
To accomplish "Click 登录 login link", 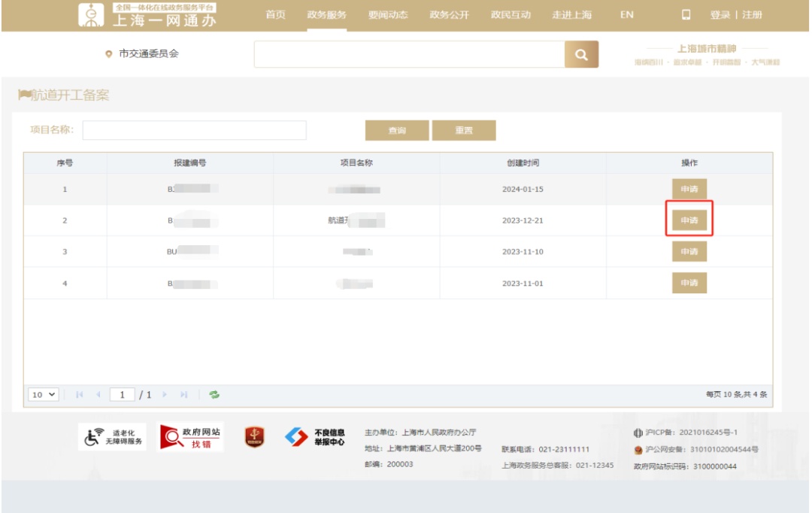I will pyautogui.click(x=720, y=15).
